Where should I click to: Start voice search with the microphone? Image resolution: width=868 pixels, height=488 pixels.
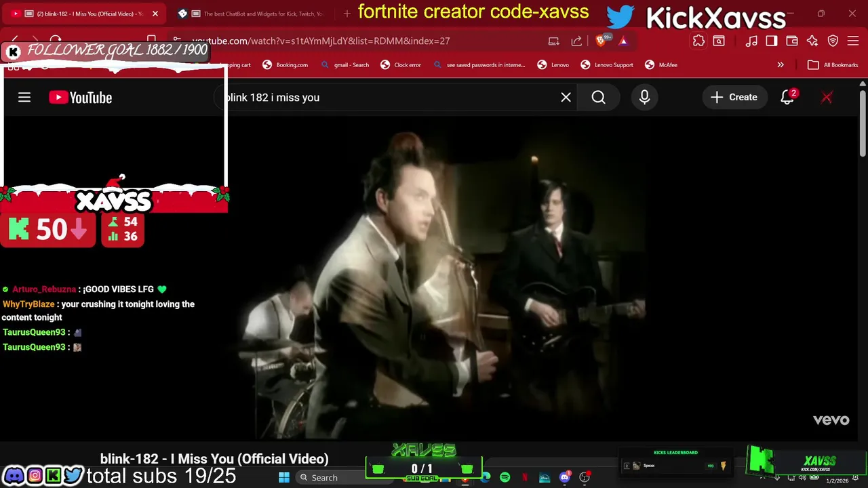click(x=644, y=98)
